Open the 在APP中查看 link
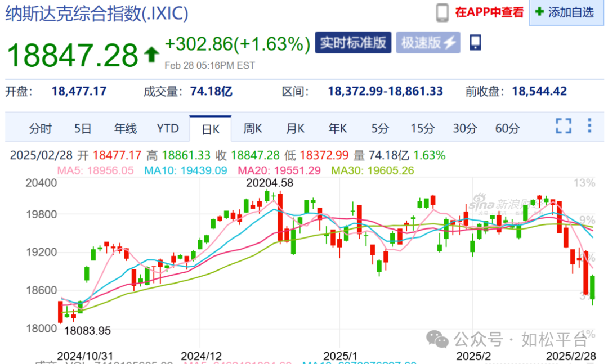The width and height of the screenshot is (608, 364). coord(489,12)
